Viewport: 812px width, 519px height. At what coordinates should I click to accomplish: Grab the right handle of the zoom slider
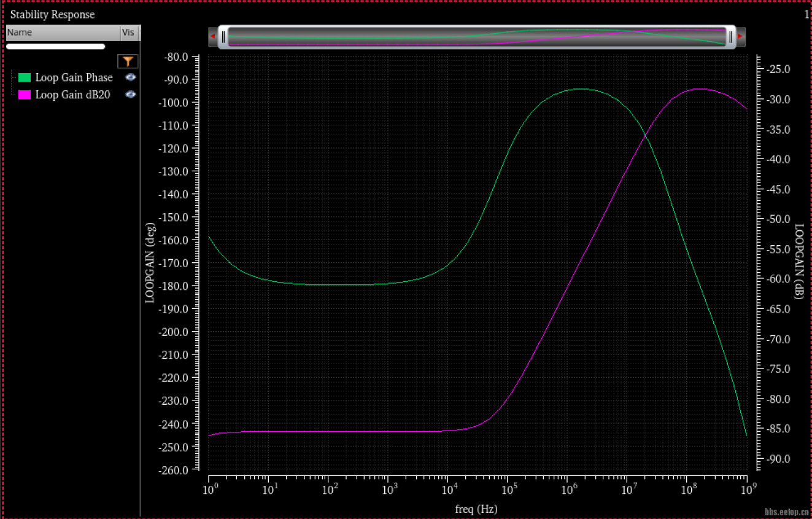click(x=730, y=37)
